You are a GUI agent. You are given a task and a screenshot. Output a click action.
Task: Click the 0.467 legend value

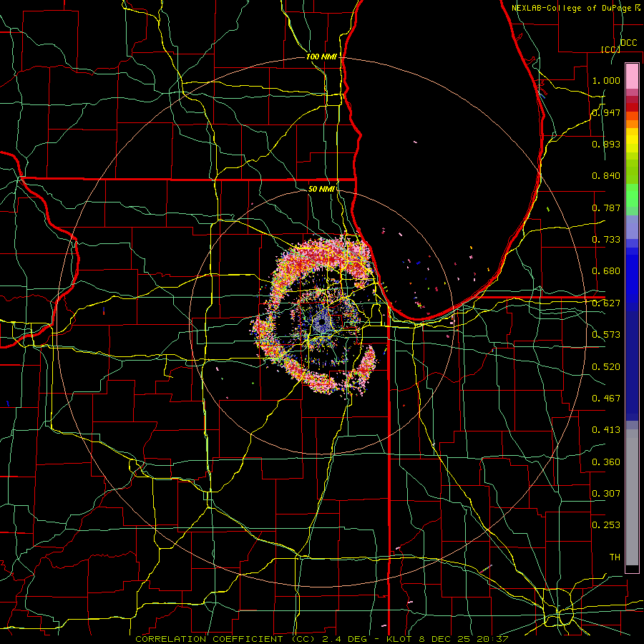(606, 399)
